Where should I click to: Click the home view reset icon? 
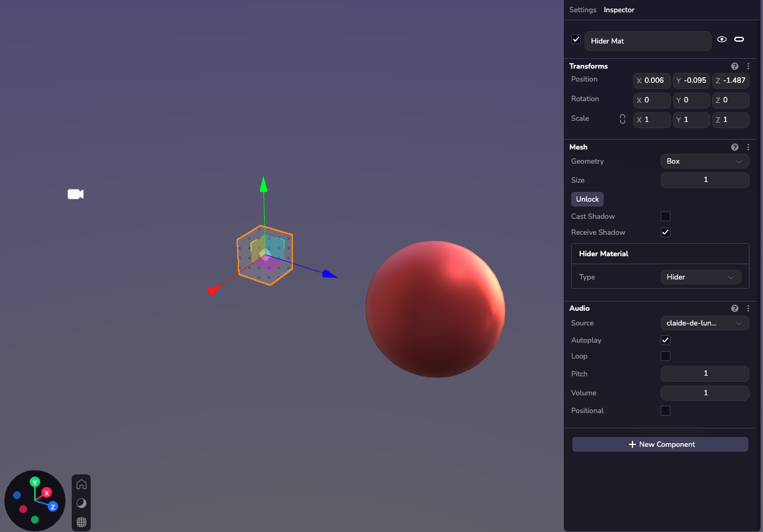click(x=82, y=484)
